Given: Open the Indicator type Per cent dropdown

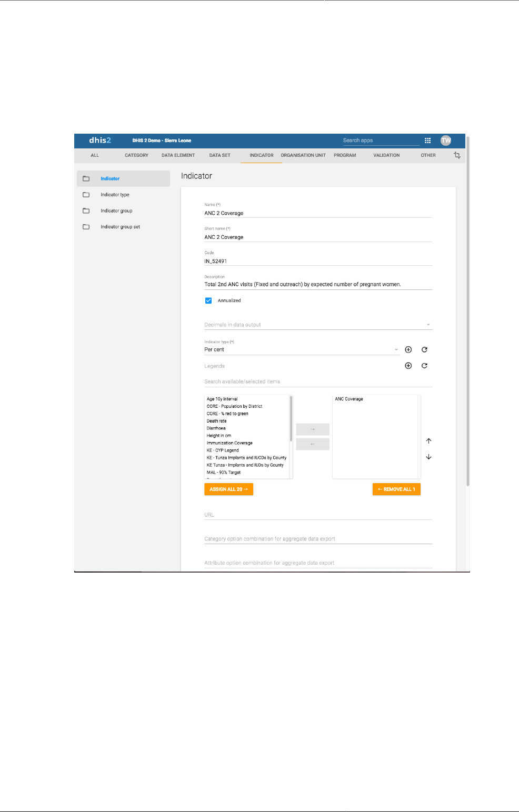Looking at the screenshot, I should pyautogui.click(x=302, y=349).
